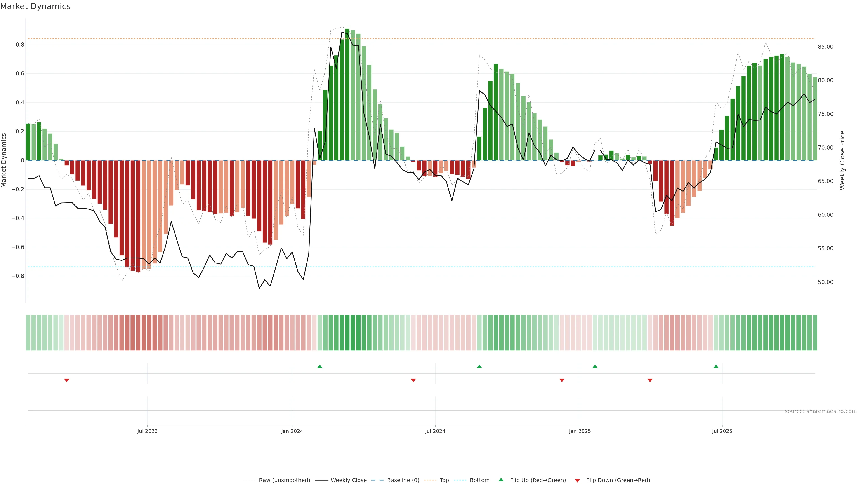Click the tallest green bar near early 2024
868x488 pixels.
347,94
